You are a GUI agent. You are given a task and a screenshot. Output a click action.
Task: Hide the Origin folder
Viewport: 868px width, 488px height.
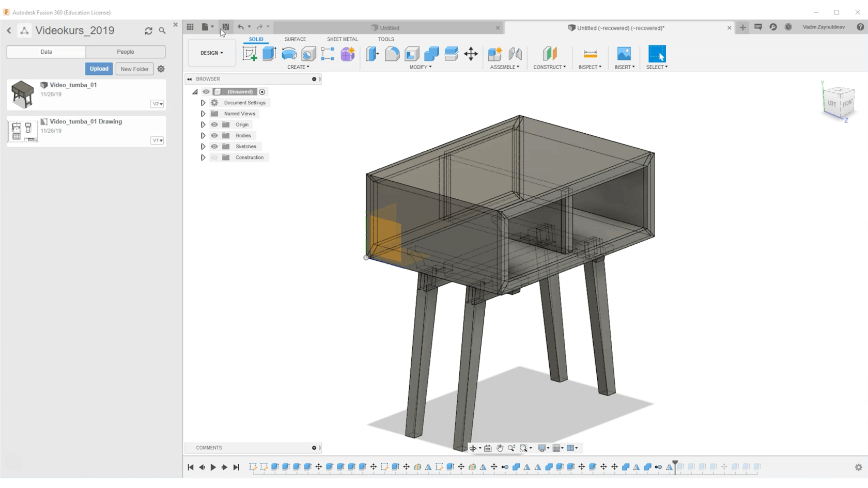[x=214, y=124]
